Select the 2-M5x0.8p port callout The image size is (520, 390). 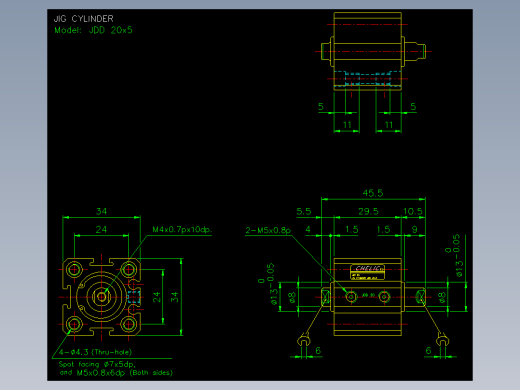pyautogui.click(x=268, y=230)
